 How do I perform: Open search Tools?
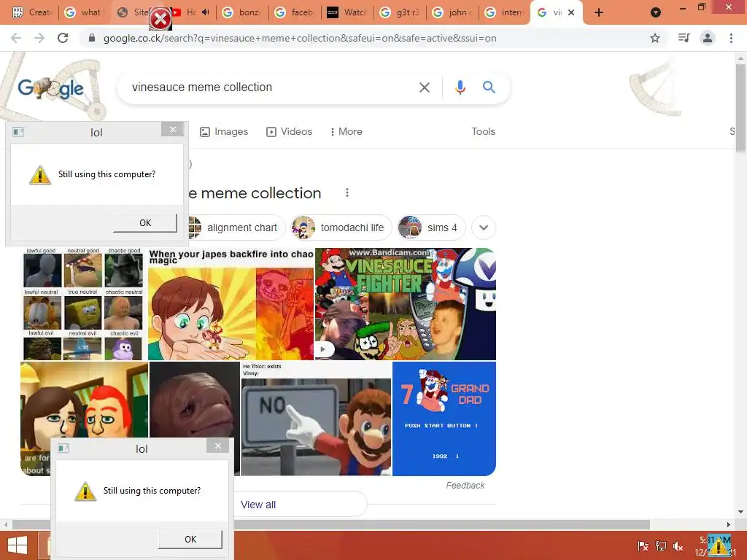click(483, 131)
